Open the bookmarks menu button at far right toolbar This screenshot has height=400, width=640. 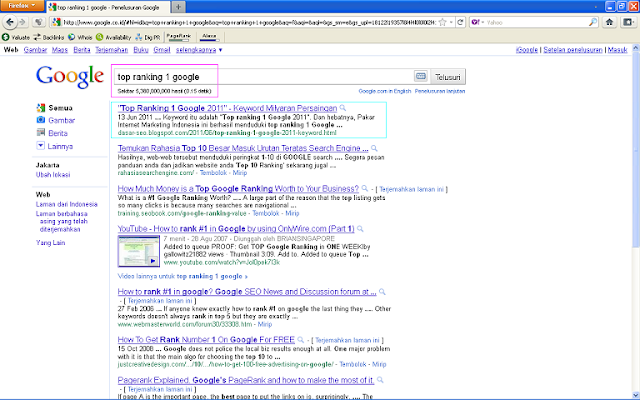point(629,22)
